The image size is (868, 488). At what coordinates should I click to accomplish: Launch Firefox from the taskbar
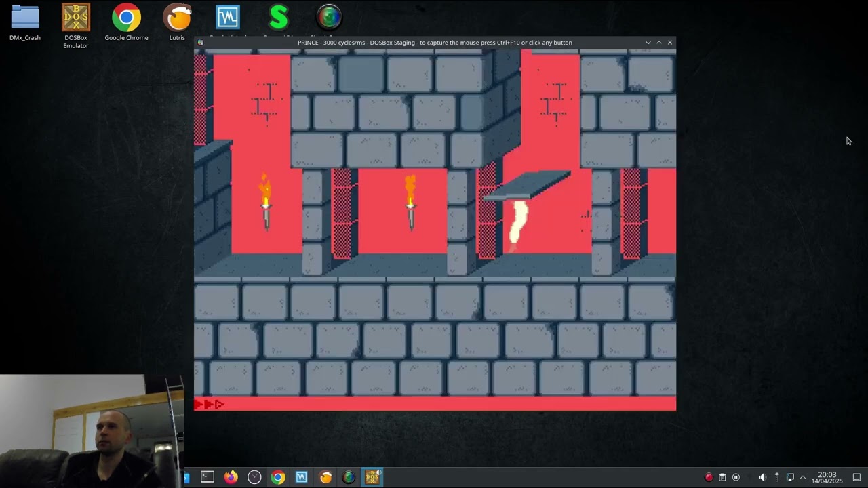coord(231,477)
